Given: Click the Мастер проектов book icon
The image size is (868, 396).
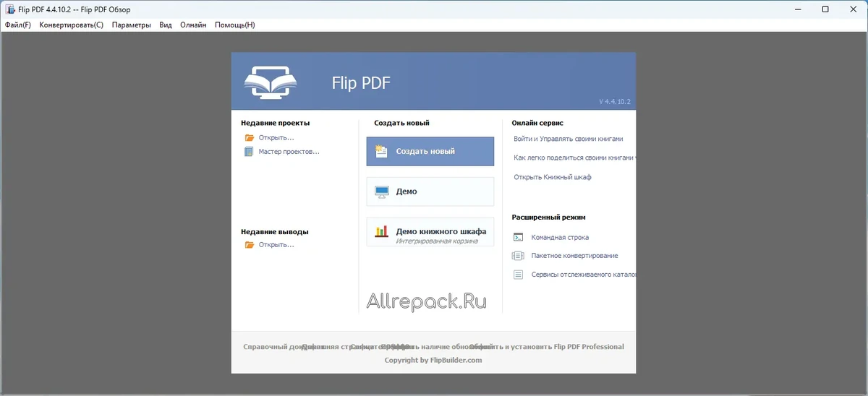Looking at the screenshot, I should click(x=249, y=152).
